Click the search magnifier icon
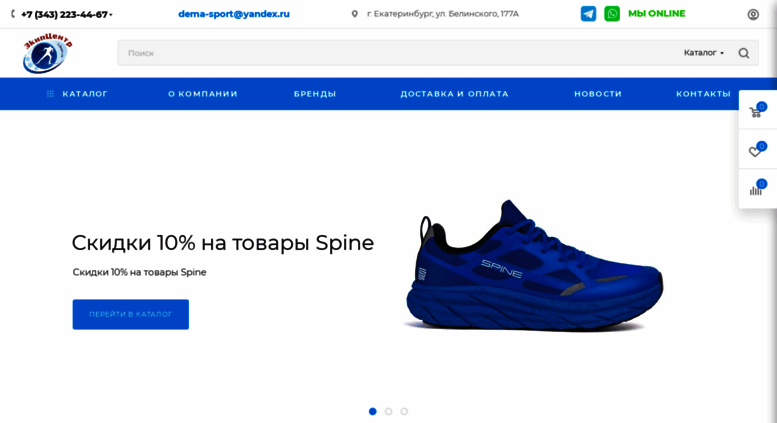This screenshot has width=777, height=423. pyautogui.click(x=743, y=53)
